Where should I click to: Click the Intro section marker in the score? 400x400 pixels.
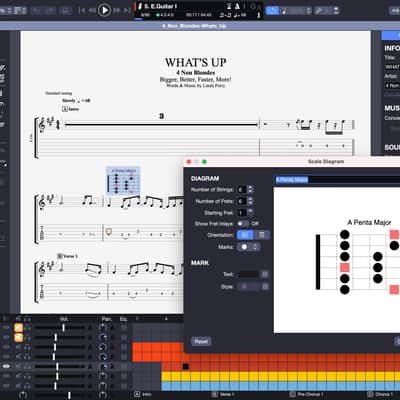[70, 109]
